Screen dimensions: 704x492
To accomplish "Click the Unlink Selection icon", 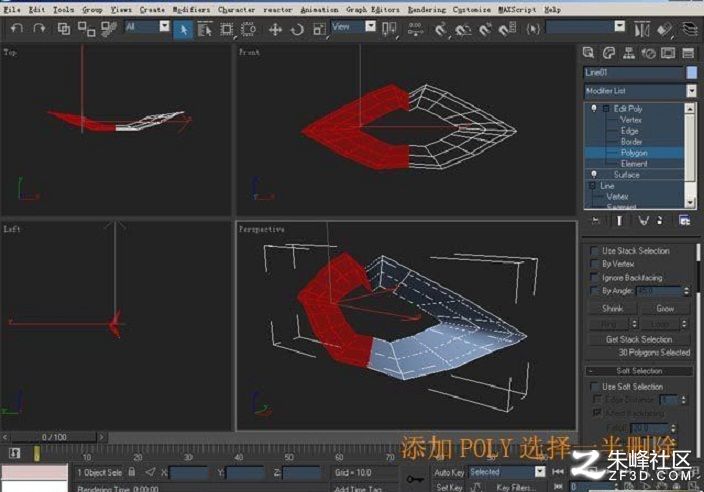I will point(86,29).
